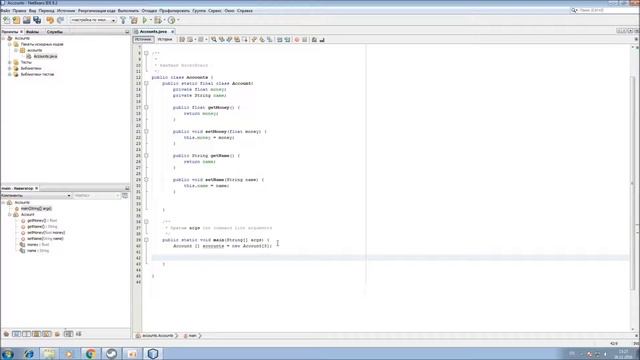Image resolution: width=640 pixels, height=360 pixels.
Task: Minimize the Projects panel
Action: [127, 31]
